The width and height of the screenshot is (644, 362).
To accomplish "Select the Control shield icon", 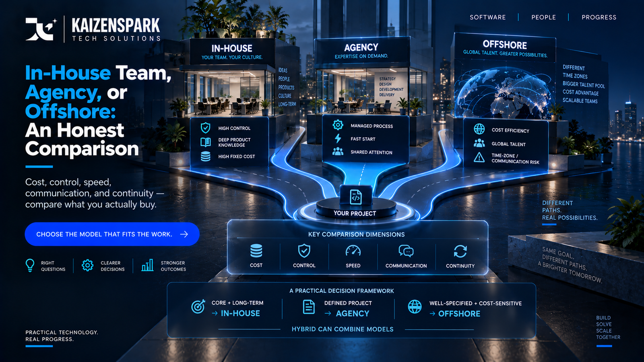I will point(304,251).
